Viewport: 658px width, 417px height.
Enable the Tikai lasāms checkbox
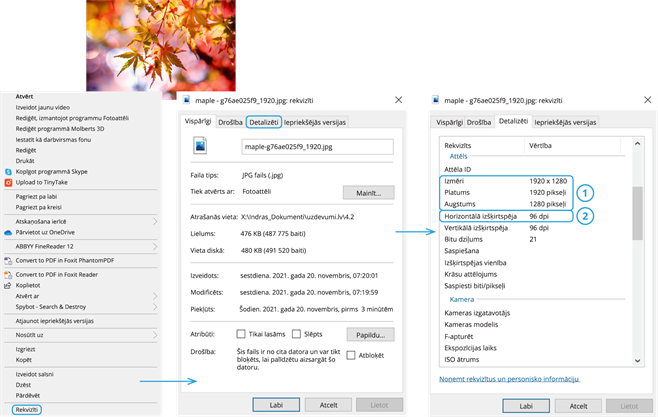[x=241, y=334]
